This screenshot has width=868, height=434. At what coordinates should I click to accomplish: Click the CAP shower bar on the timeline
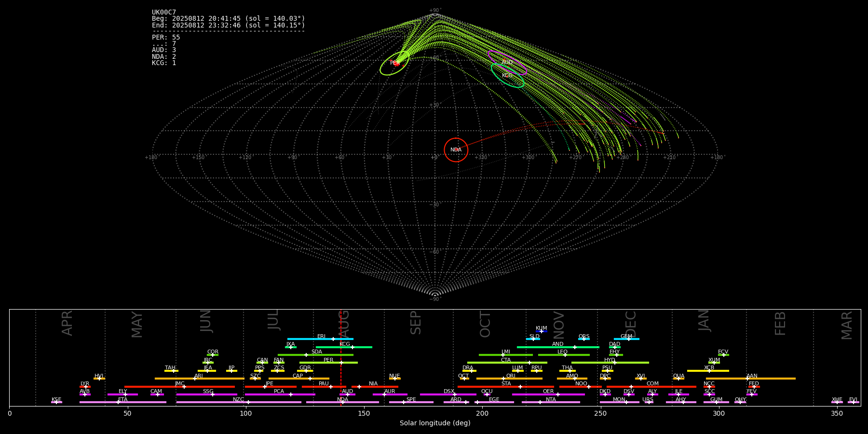299,379
